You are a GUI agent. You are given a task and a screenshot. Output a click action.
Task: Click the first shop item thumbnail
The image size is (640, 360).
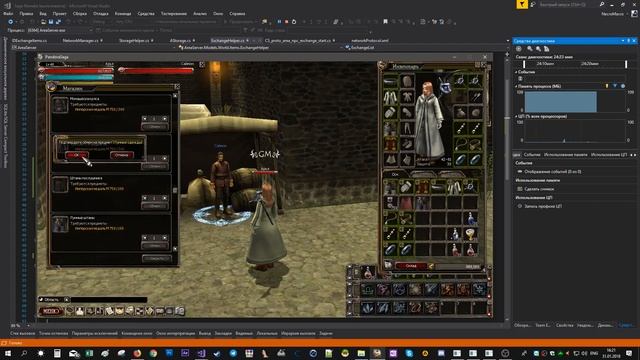60,105
